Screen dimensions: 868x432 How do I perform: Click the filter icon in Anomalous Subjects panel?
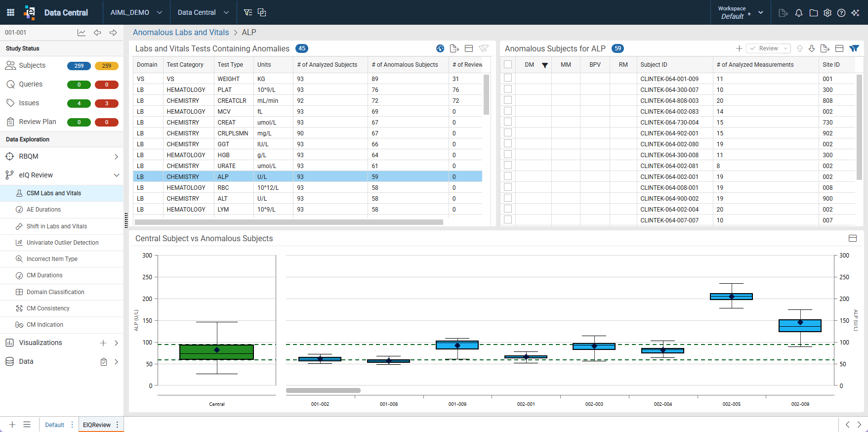tap(854, 48)
